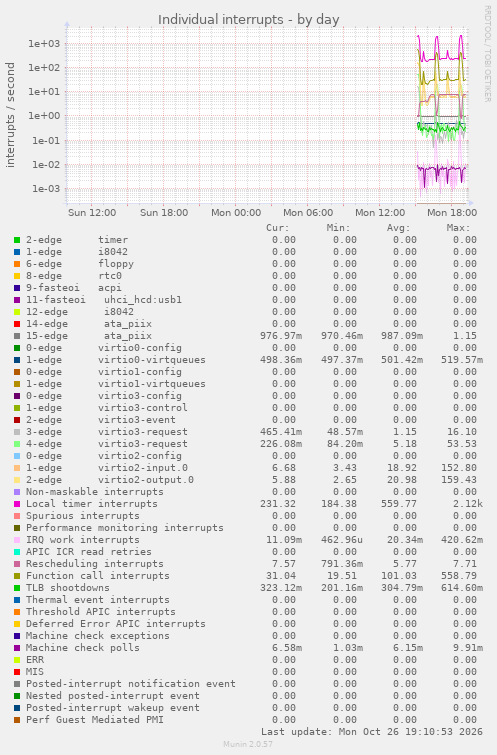Click the gray swatch for 15-edge ata_piix

17,336
